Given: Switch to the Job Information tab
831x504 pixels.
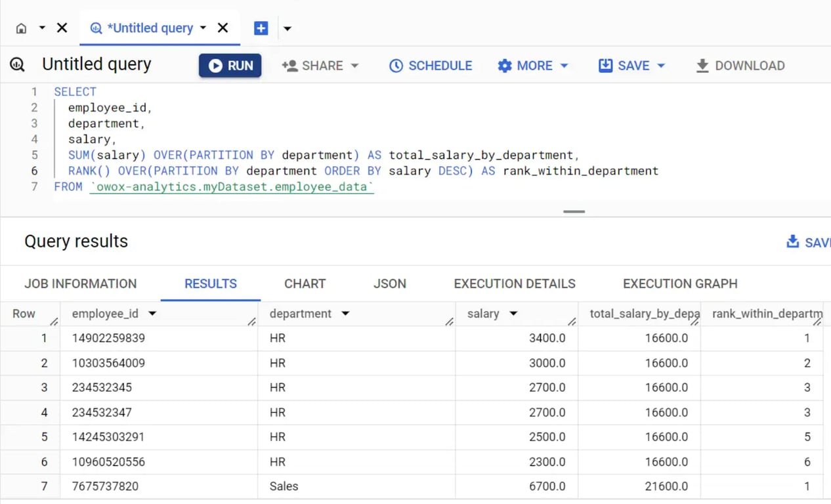Looking at the screenshot, I should click(x=81, y=283).
